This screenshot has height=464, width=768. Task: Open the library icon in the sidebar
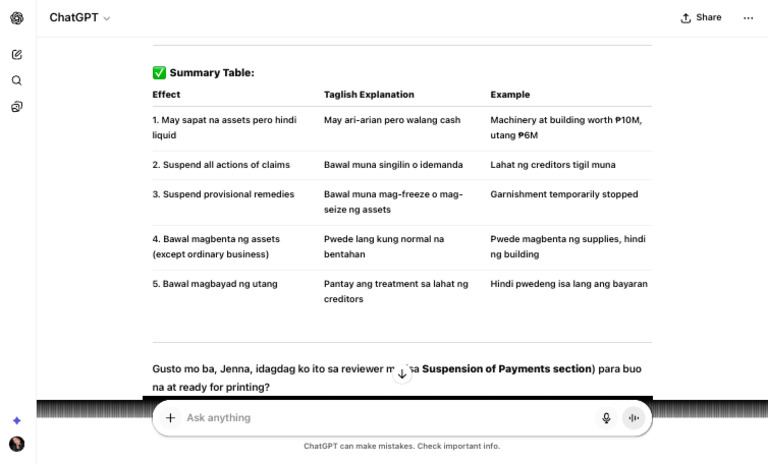(x=17, y=106)
